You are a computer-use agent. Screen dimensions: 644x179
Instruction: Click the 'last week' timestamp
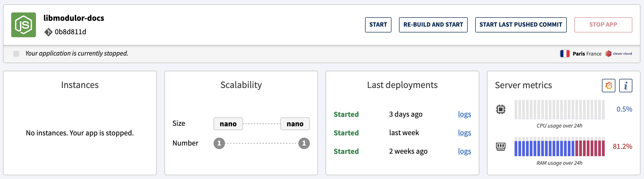(x=404, y=133)
